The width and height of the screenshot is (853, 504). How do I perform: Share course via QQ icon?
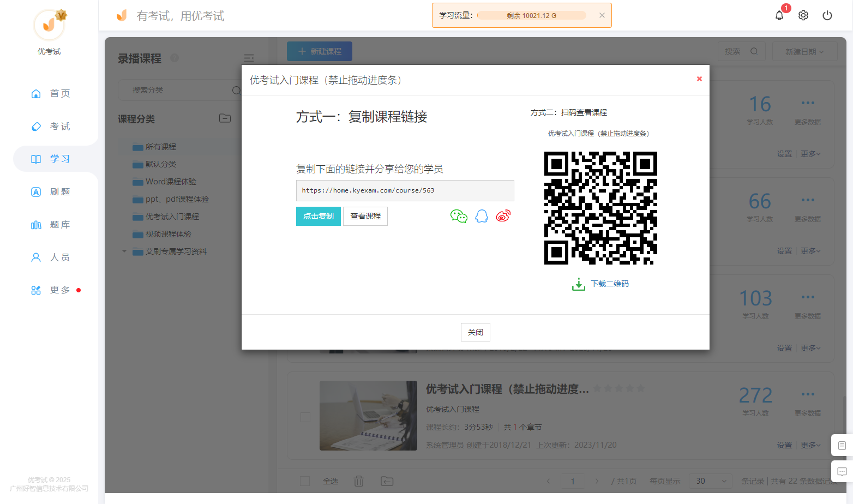coord(482,216)
